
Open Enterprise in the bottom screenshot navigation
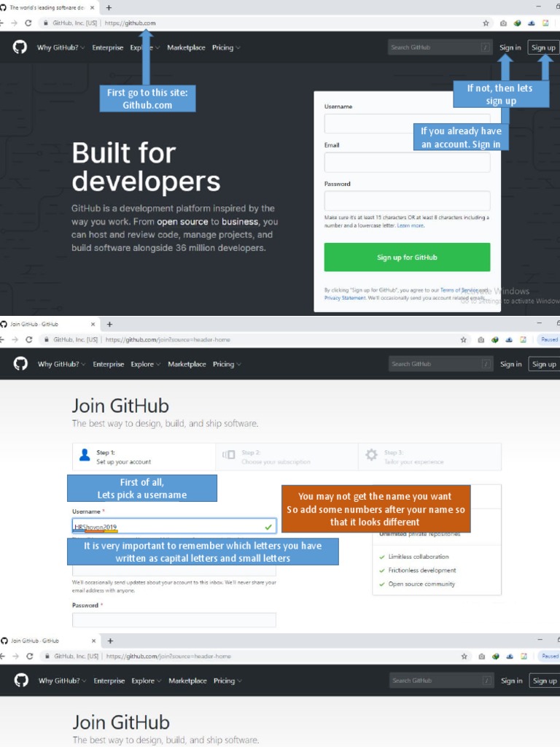pos(109,681)
